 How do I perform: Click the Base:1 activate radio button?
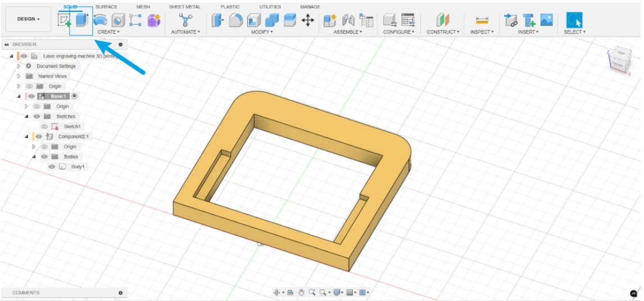click(x=74, y=96)
